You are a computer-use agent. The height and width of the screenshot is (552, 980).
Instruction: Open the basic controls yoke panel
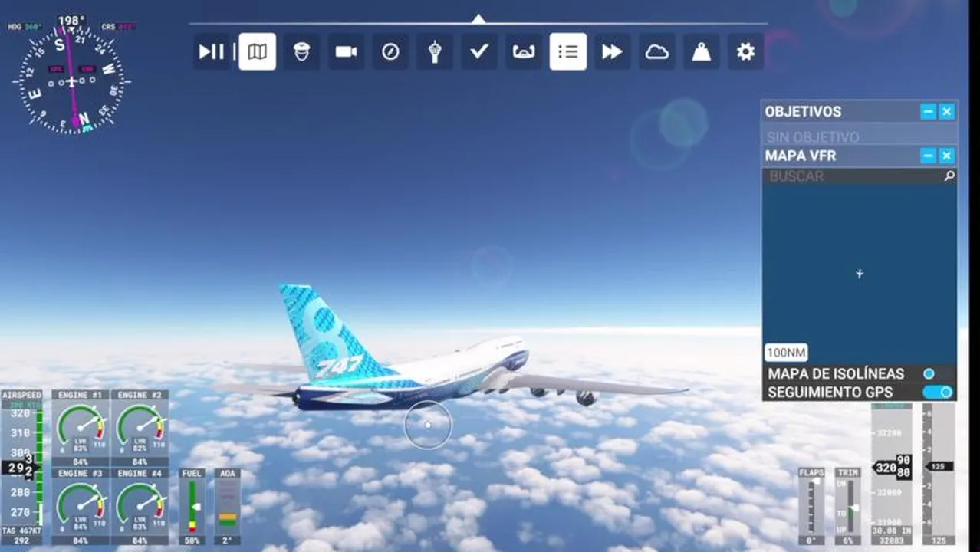click(x=524, y=51)
